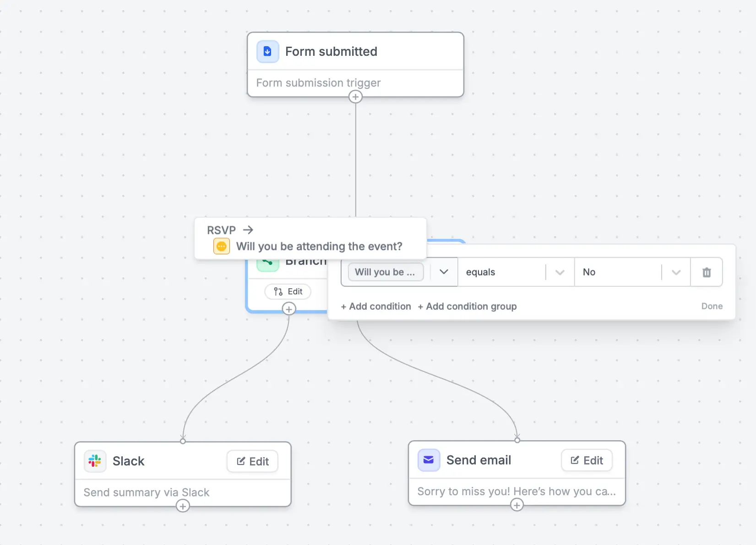
Task: Expand the 'equals' operator dropdown
Action: (x=559, y=271)
